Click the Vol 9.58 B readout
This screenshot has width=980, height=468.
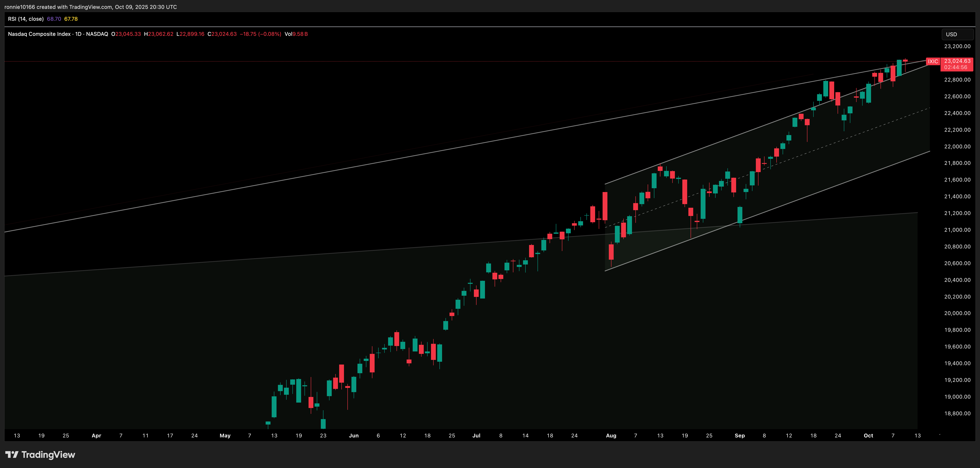pos(296,34)
